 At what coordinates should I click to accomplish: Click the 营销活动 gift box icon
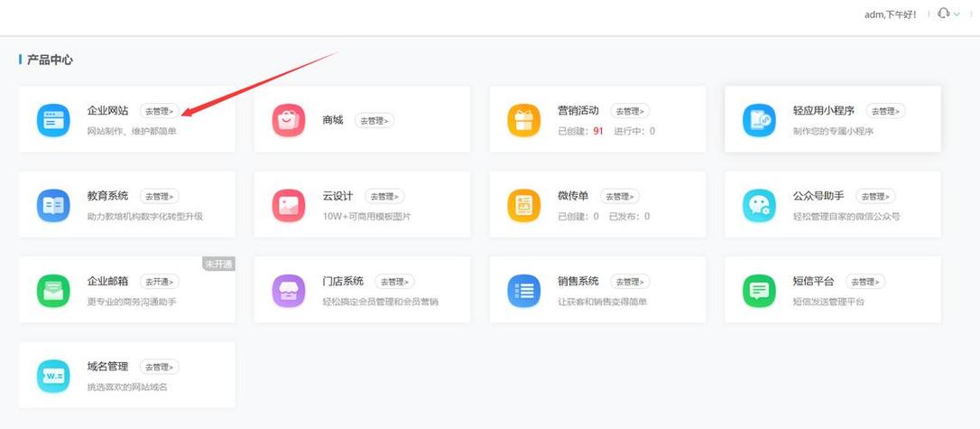click(523, 120)
